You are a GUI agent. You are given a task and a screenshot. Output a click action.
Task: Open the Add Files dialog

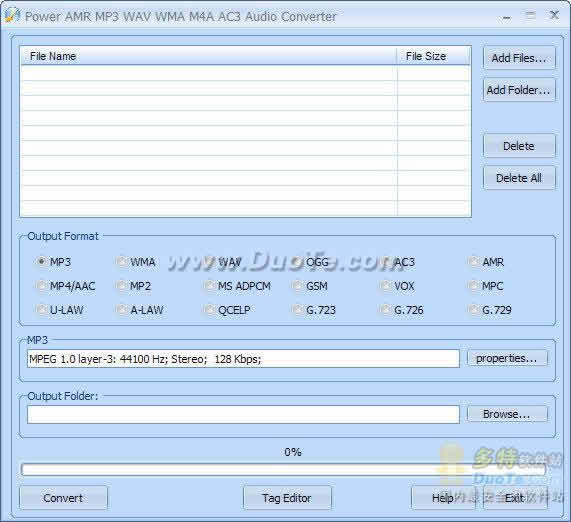(x=519, y=58)
